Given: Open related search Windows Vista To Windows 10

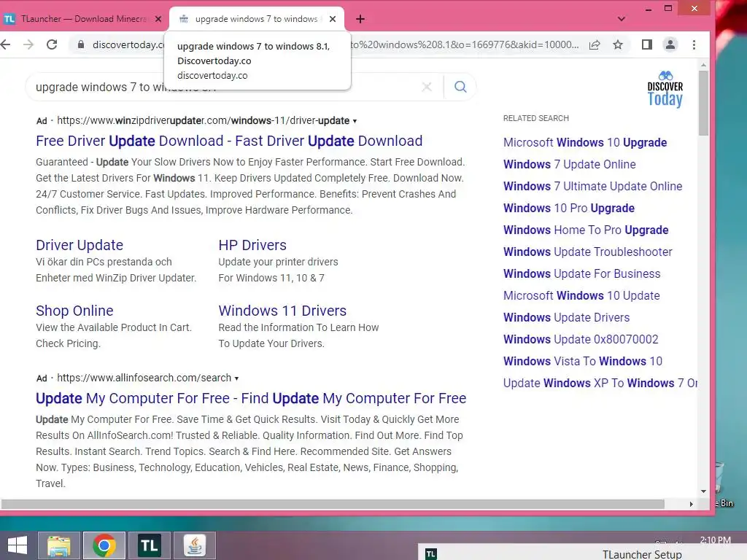Looking at the screenshot, I should [583, 362].
